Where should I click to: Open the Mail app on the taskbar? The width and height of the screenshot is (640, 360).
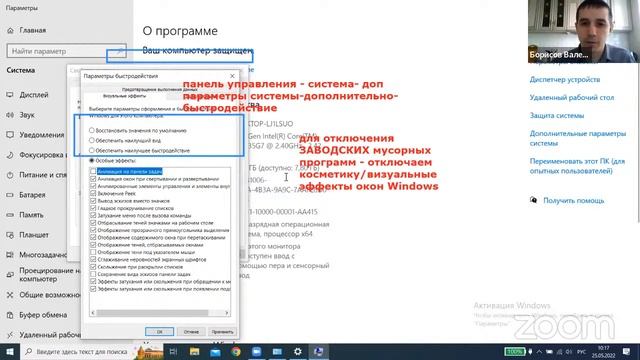pyautogui.click(x=215, y=351)
